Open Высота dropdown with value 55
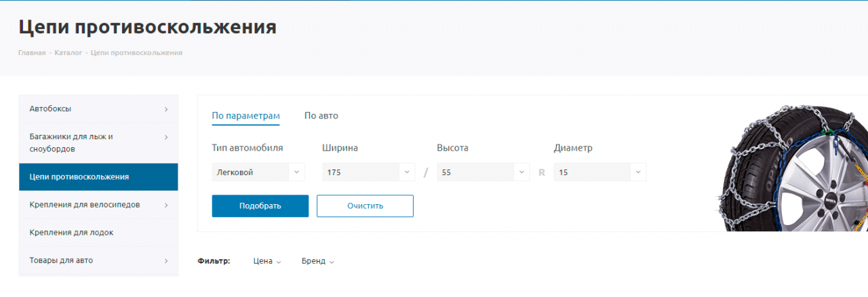868x297 pixels. point(484,172)
